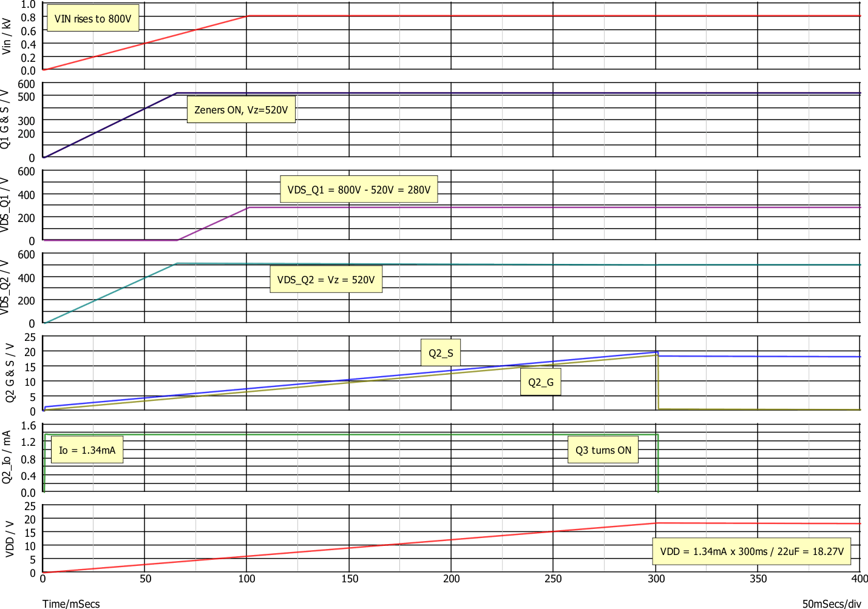
Task: Click the 'VDS_Q1 = 800V - 520V = 280V' note
Action: click(x=359, y=190)
